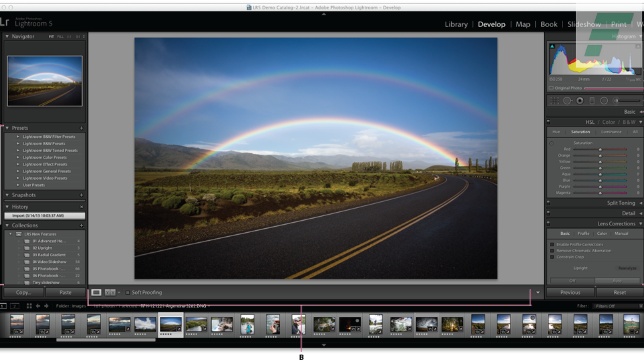Activate the Saturation targeted adjustment tool

pyautogui.click(x=551, y=143)
